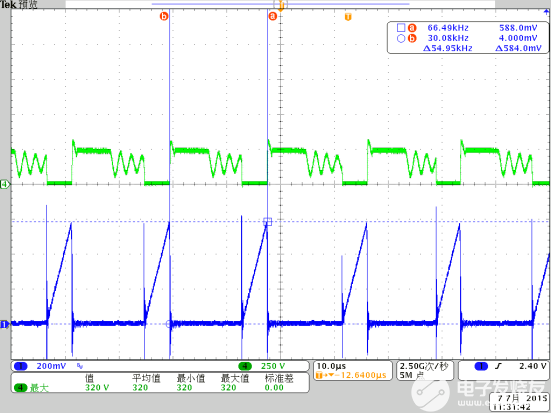Viewport: 551px width, 413px height.
Task: Click the rising edge trigger slope icon
Action: (498, 366)
